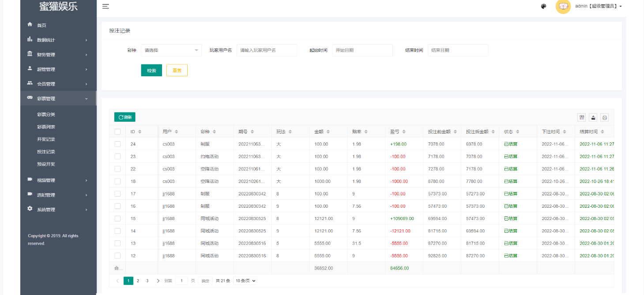
Task: Tick the checkbox for row ID 24
Action: point(117,144)
